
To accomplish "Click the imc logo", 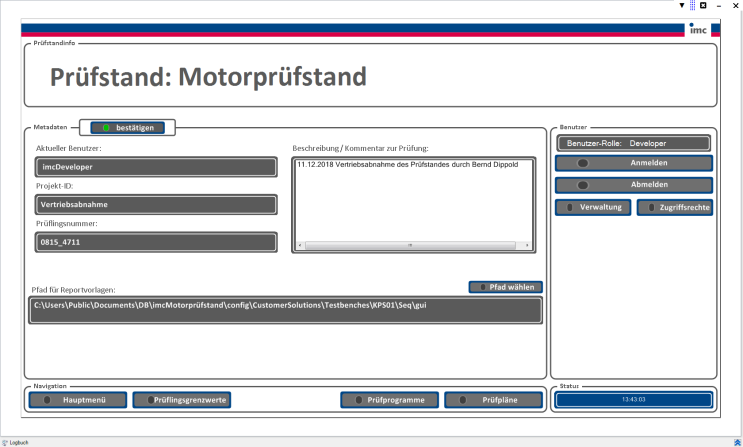I will click(x=698, y=29).
